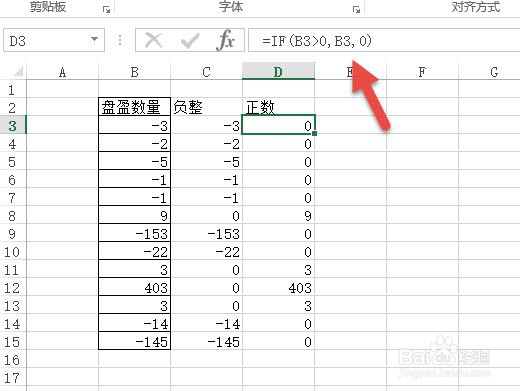
Task: Click cell D11 containing 3
Action: coord(278,269)
